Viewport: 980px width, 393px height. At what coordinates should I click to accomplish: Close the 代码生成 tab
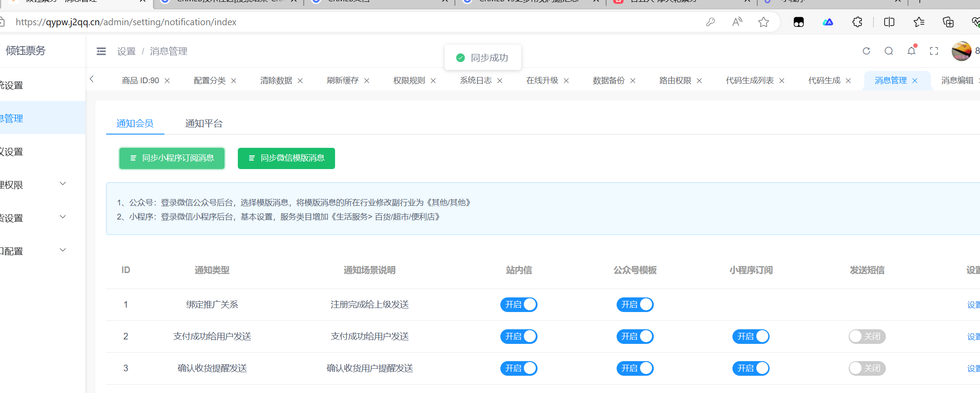(848, 81)
